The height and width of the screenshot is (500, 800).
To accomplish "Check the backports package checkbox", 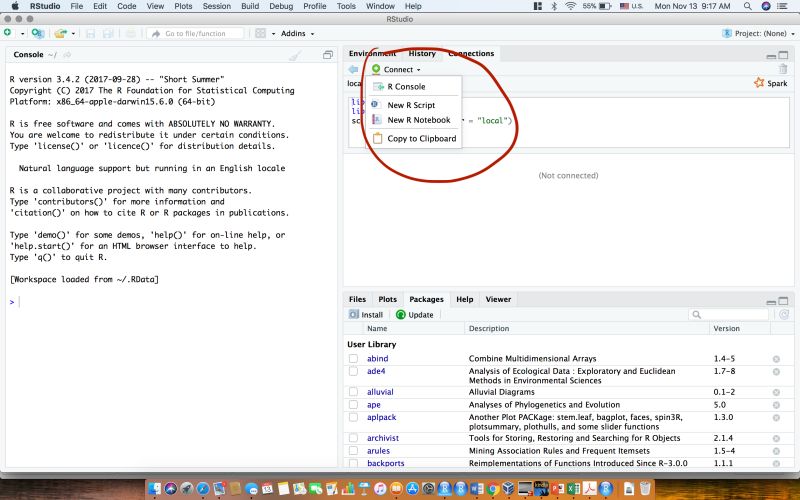I will click(353, 463).
